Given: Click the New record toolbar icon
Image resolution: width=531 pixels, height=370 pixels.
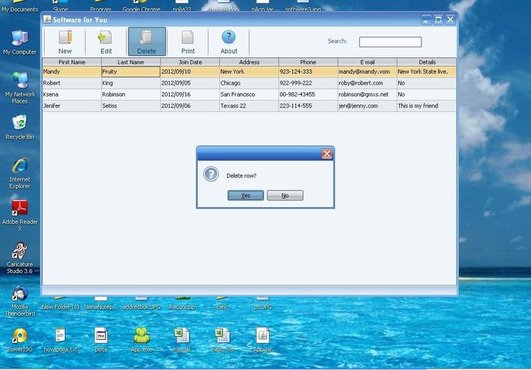Looking at the screenshot, I should coord(65,37).
